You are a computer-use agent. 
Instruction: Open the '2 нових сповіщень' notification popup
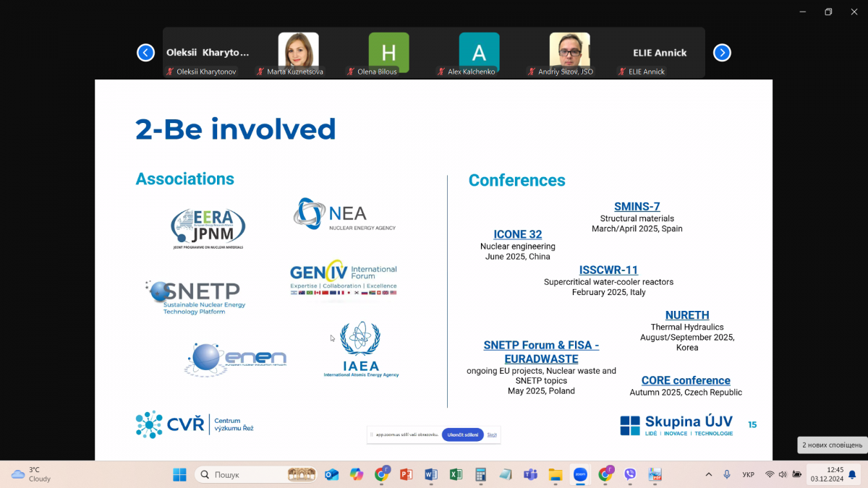tap(832, 445)
